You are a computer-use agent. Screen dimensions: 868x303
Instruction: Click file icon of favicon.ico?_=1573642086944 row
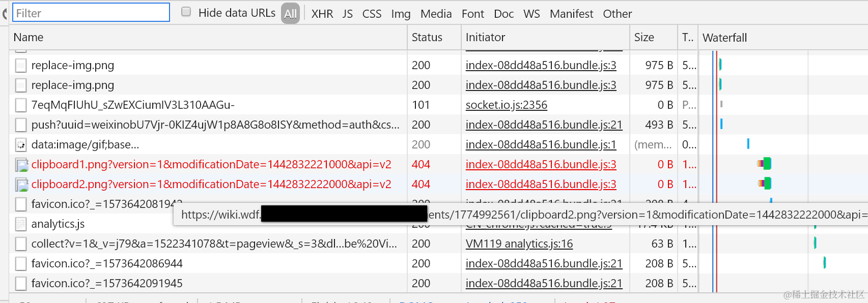coord(21,263)
